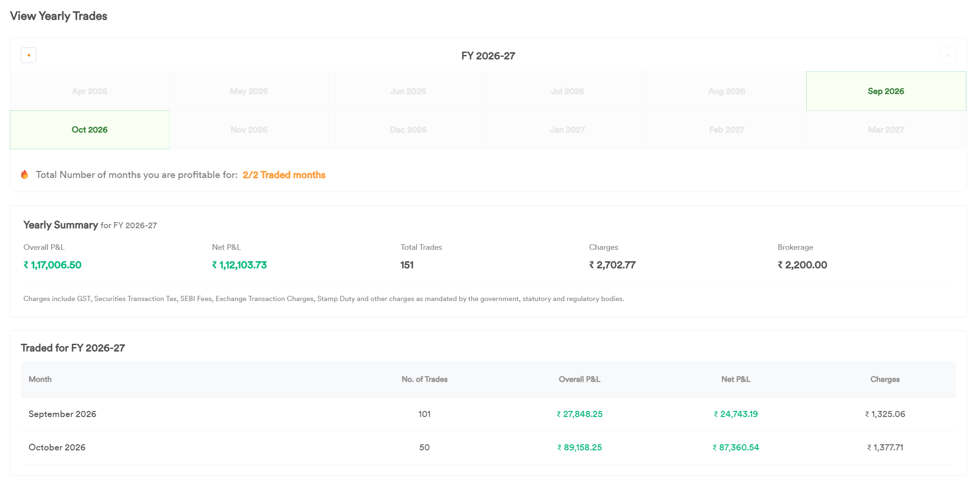This screenshot has height=487, width=980.
Task: Click Overall P&L value ₹ 1,17,006.50
Action: (x=53, y=265)
